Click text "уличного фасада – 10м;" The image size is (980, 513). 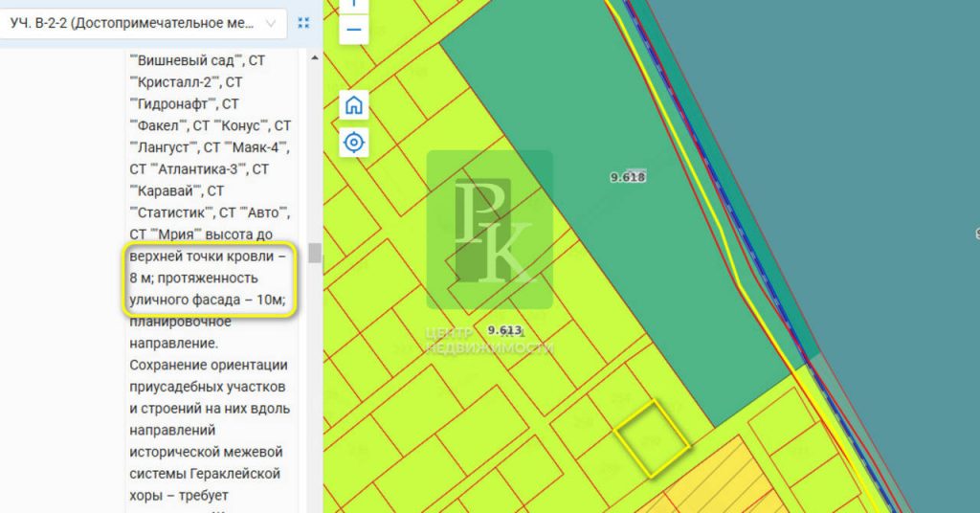pyautogui.click(x=208, y=300)
